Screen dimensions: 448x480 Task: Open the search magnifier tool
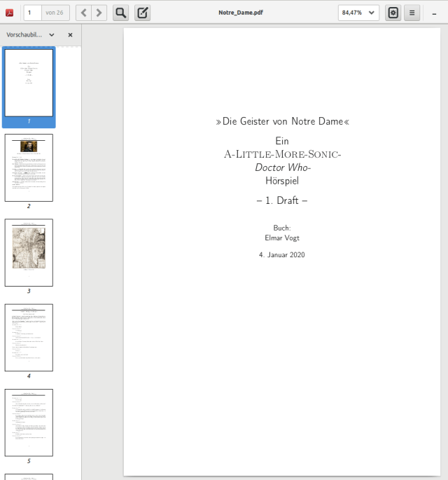pyautogui.click(x=121, y=13)
